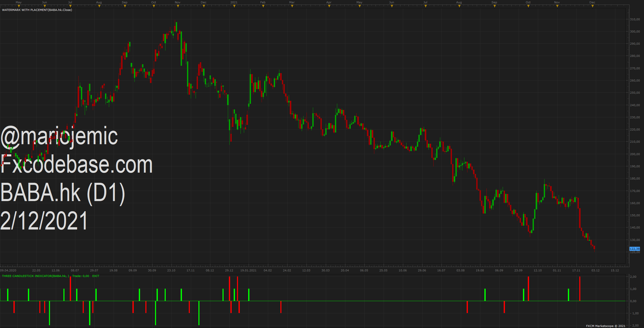Click the 10.06 date axis label
The image size is (644, 328).
click(x=403, y=270)
